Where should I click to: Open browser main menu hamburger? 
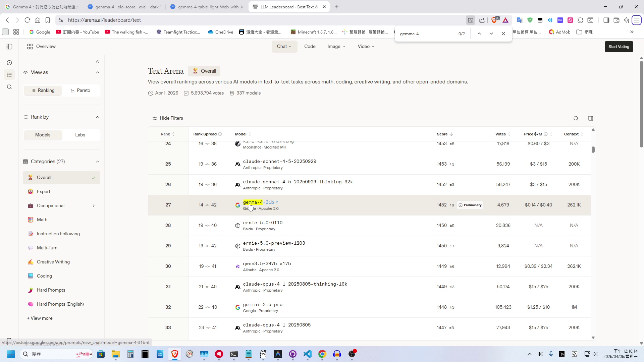click(x=636, y=20)
